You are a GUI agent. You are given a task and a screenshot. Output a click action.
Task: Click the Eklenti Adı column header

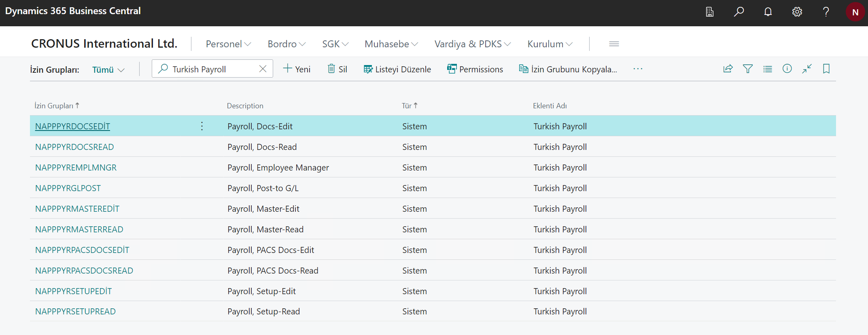pos(550,105)
